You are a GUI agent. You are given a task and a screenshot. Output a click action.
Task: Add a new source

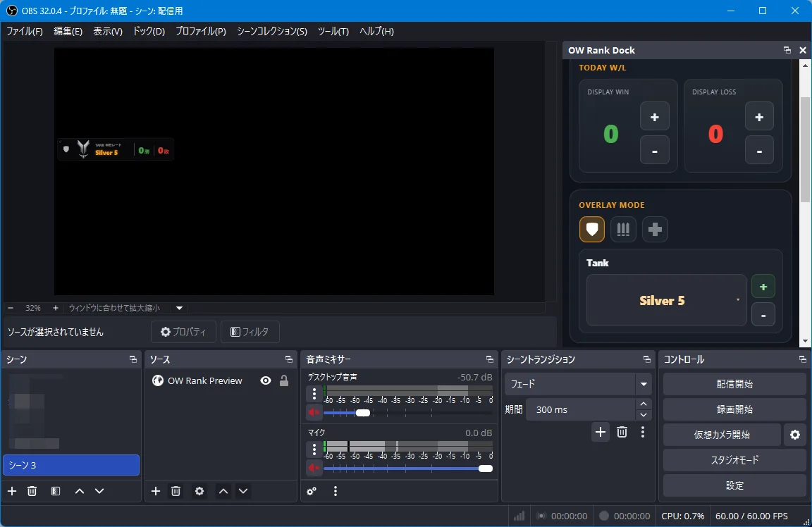pyautogui.click(x=155, y=491)
